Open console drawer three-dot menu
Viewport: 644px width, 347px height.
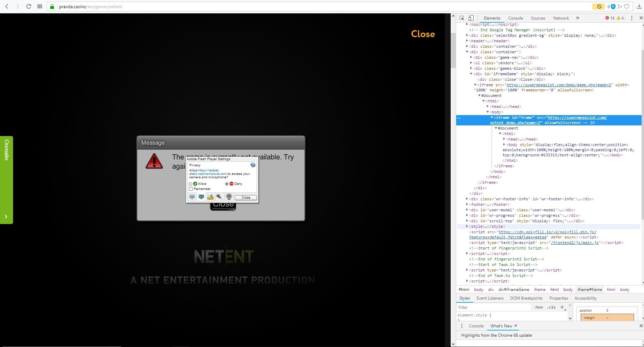[462, 326]
